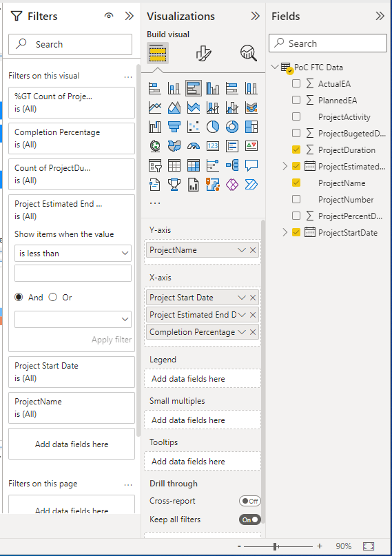Open Filters on this page options menu
Viewport: 392px width, 556px height.
(128, 485)
